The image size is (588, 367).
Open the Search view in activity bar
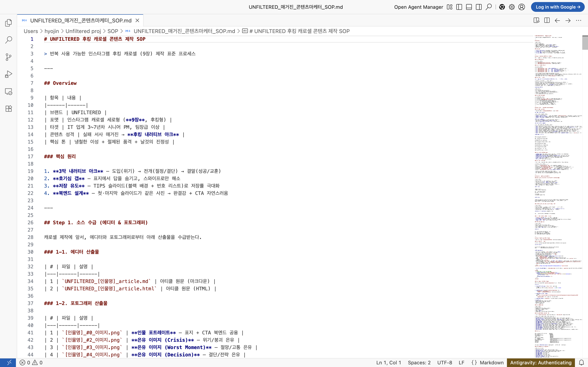click(9, 40)
